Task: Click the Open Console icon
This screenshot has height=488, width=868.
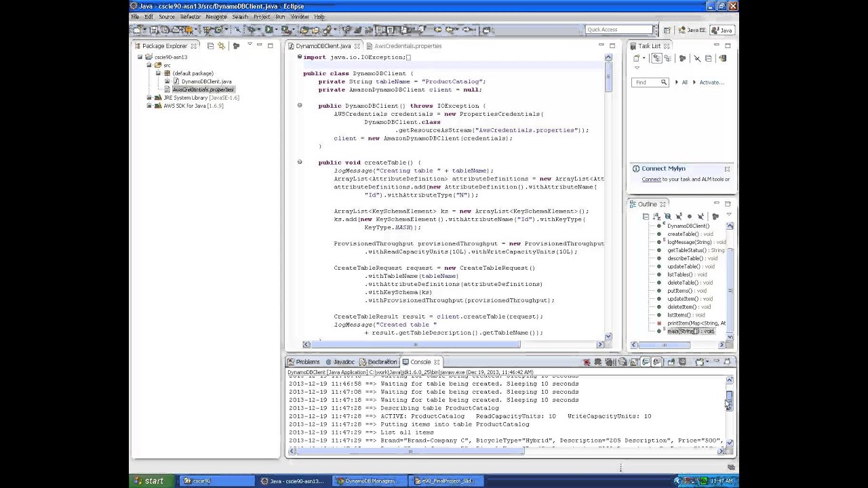Action: coord(698,362)
